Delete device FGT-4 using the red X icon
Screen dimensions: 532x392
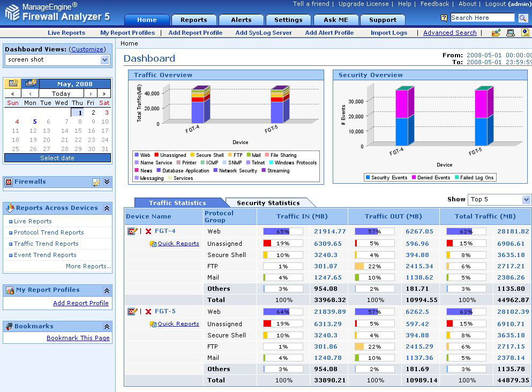(148, 231)
